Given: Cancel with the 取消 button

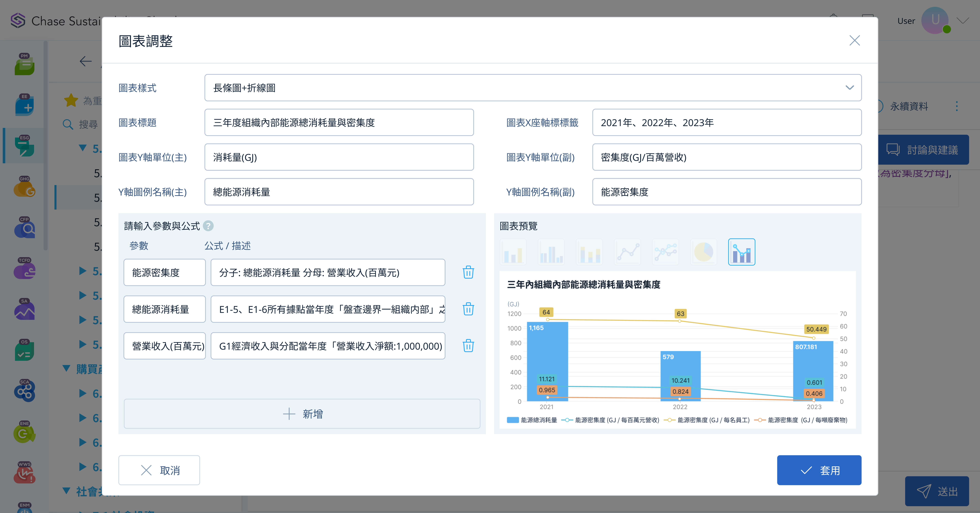Looking at the screenshot, I should [159, 470].
